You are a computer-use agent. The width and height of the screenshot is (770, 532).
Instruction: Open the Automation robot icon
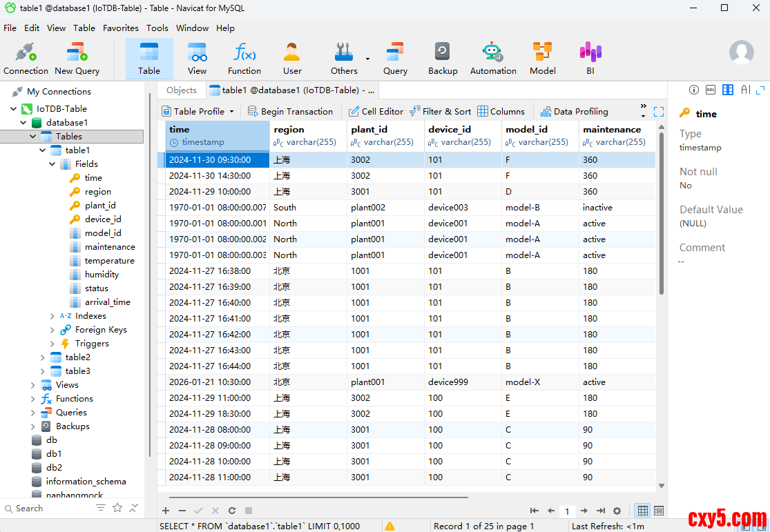click(493, 59)
